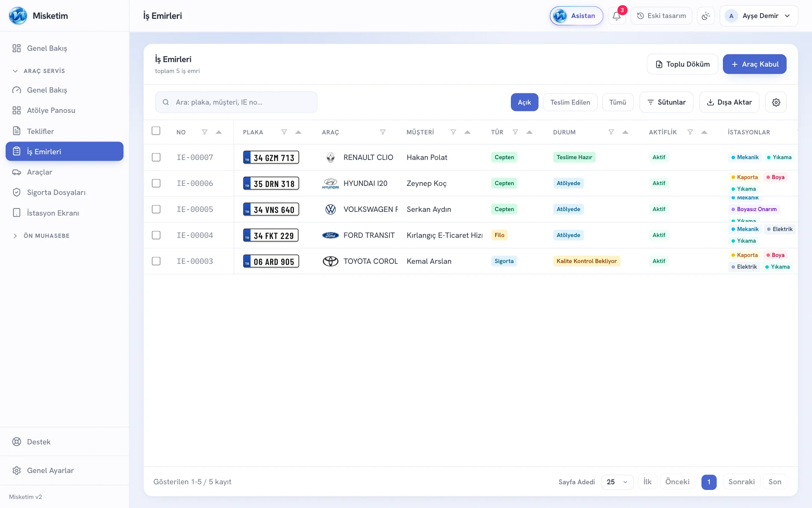Open Genel Ayarlar in sidebar
Screen dimensions: 812x508
64,471
